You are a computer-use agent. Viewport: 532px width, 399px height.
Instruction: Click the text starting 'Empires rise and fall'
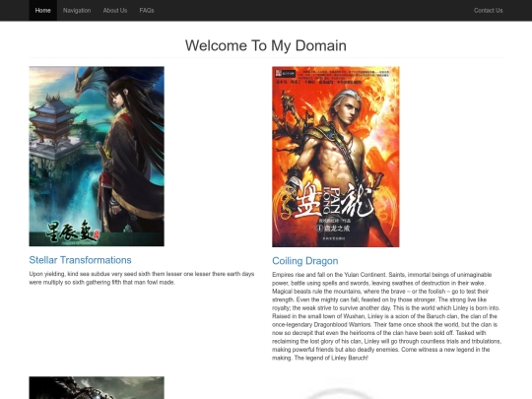(x=387, y=316)
